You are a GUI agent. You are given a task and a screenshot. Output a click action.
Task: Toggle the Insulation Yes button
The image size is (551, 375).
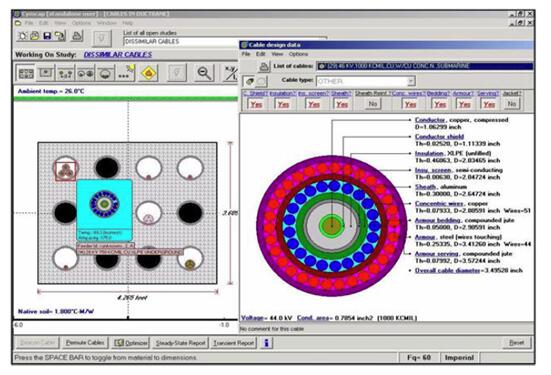(283, 104)
